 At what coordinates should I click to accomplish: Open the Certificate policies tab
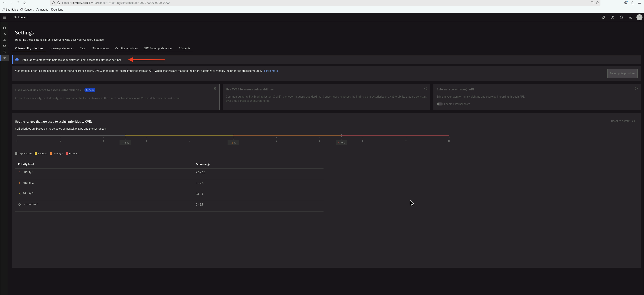tap(126, 48)
